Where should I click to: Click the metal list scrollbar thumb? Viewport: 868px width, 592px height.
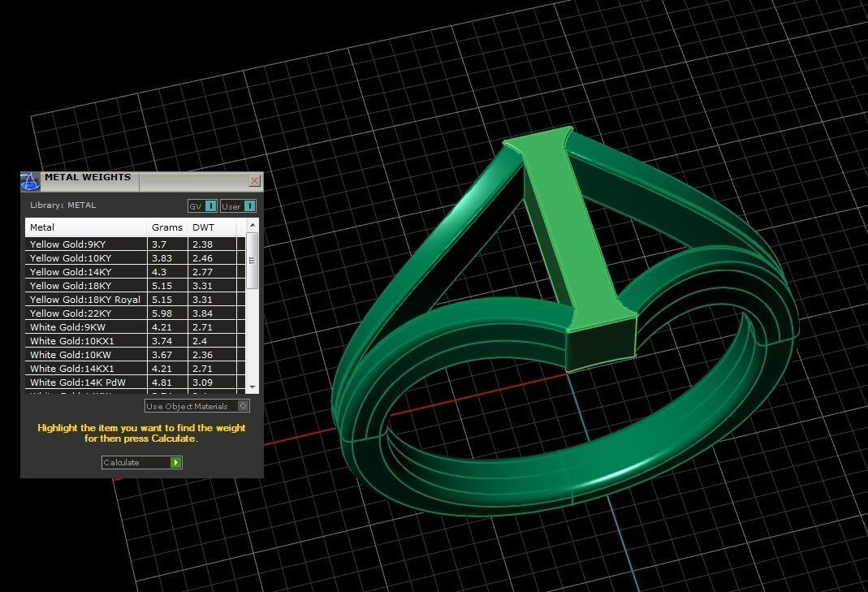[x=253, y=260]
